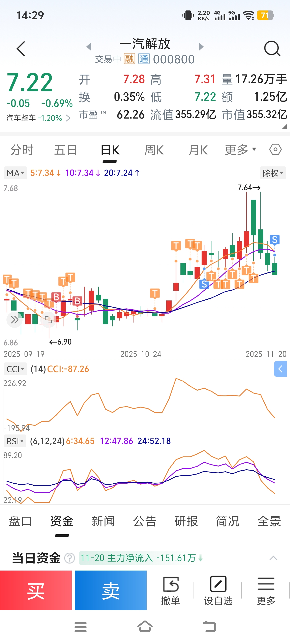Tap the 通 connect badge
The height and width of the screenshot is (644, 290).
(144, 59)
